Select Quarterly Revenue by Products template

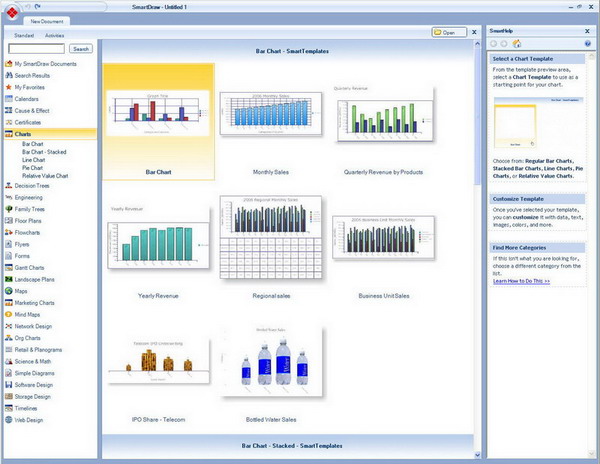point(384,115)
